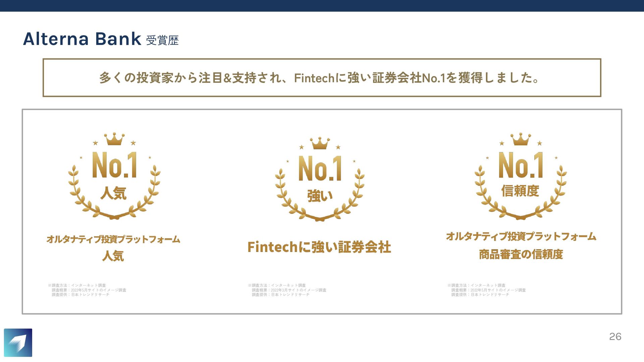Screen dimensions: 644x362
Task: Click the オルタナティブ投資プラットフォーム text above 人気
Action: pyautogui.click(x=113, y=239)
